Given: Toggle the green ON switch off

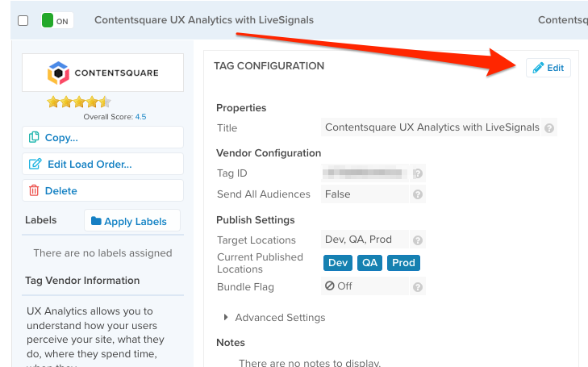Looking at the screenshot, I should pos(57,21).
